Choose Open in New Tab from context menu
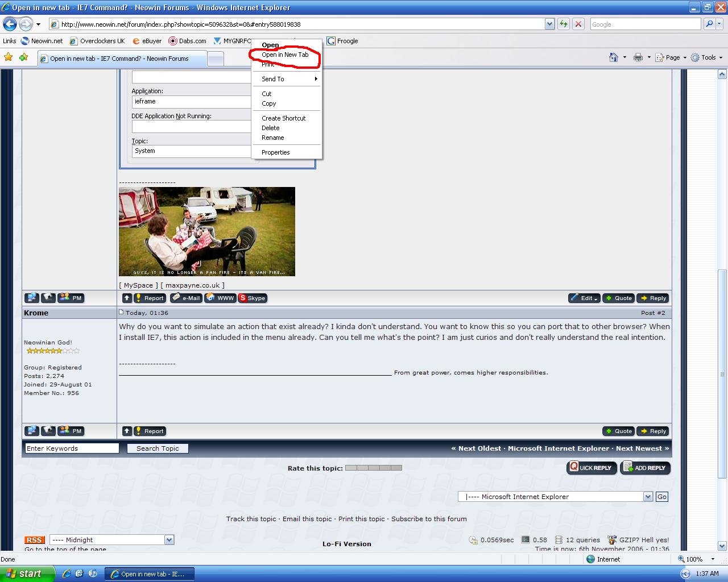 pyautogui.click(x=285, y=55)
